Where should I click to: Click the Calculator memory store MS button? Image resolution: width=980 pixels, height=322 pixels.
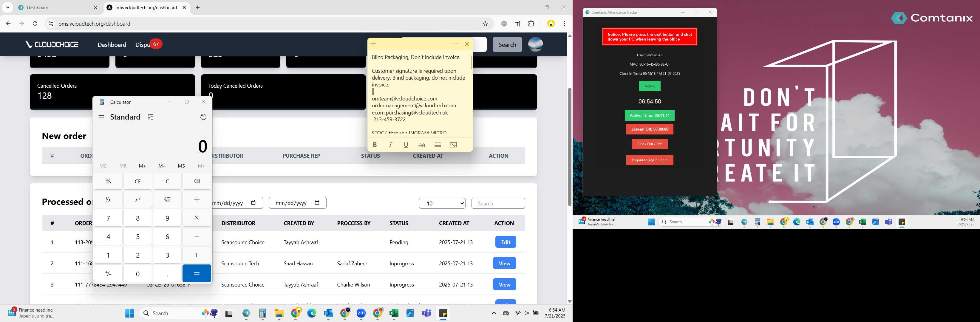(x=181, y=166)
